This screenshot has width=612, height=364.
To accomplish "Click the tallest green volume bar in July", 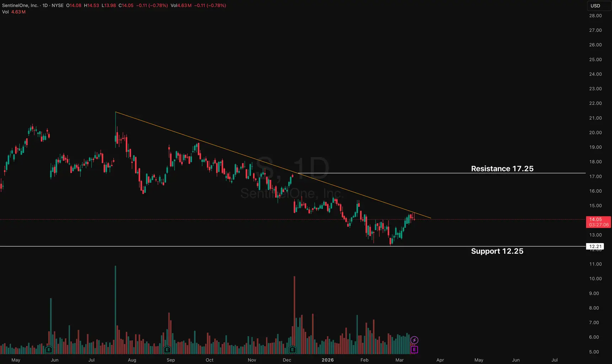I will pyautogui.click(x=116, y=309).
